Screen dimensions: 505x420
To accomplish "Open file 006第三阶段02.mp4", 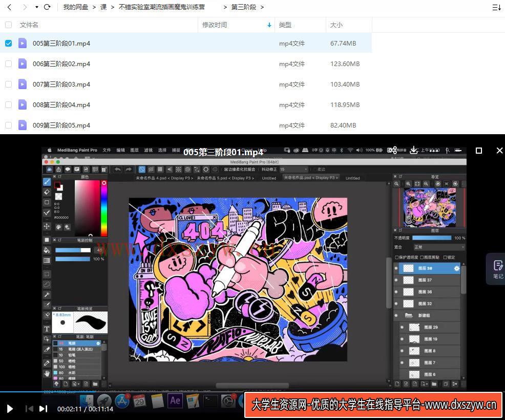I will pos(61,64).
